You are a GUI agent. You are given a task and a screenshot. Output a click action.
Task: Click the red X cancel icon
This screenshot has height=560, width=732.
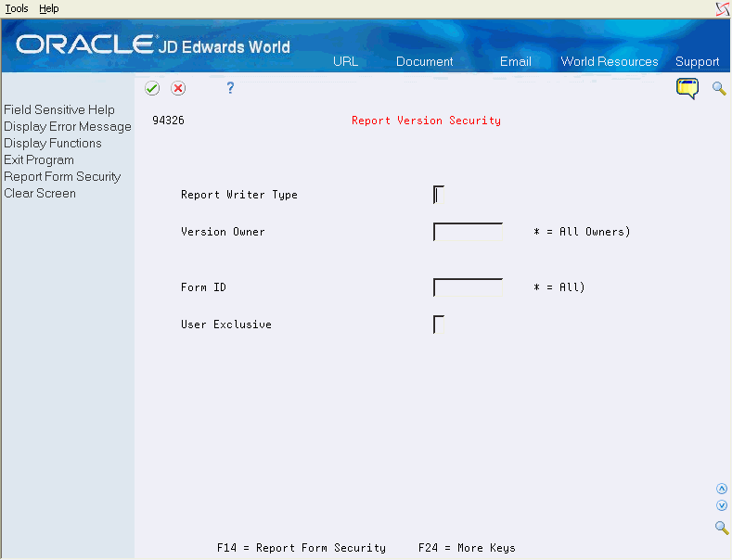tap(178, 88)
